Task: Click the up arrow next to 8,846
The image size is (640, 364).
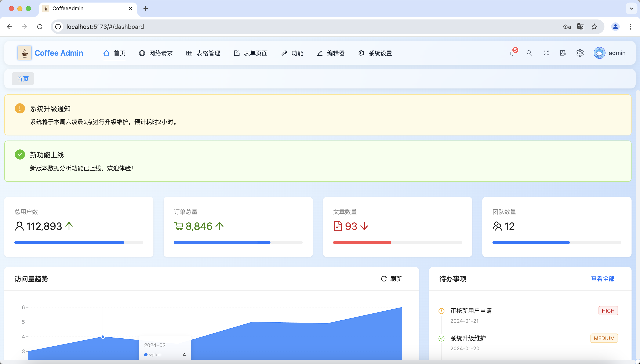Action: click(219, 226)
